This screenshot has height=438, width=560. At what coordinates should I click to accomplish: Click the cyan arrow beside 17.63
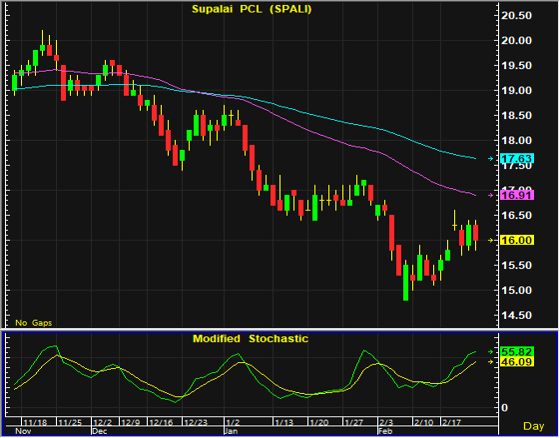[x=491, y=158]
